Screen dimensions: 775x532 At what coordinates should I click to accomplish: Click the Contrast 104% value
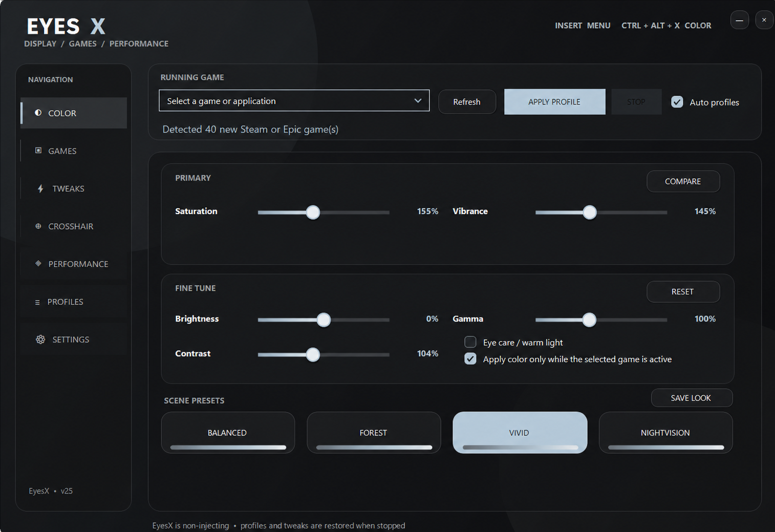point(427,353)
